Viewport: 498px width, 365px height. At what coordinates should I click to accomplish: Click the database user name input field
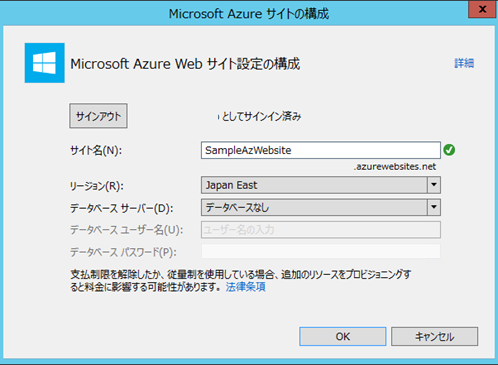[x=321, y=230]
